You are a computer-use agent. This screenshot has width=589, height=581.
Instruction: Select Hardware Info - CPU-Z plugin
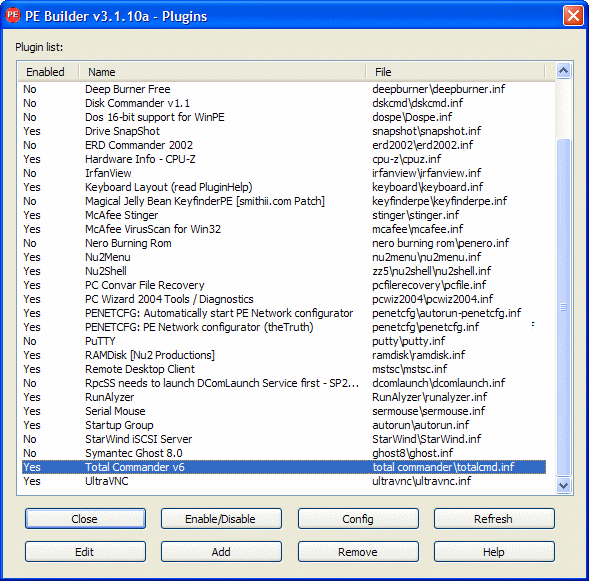pyautogui.click(x=284, y=159)
